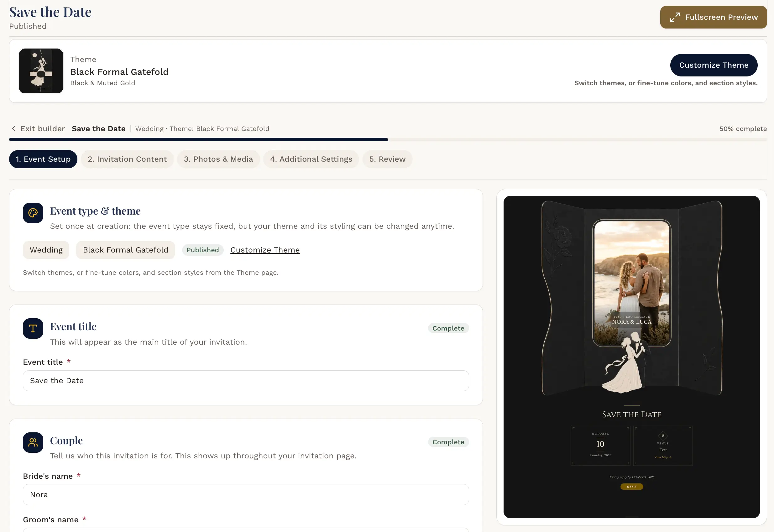Viewport: 774px width, 532px height.
Task: Click the October 10 date card in preview
Action: [x=600, y=446]
